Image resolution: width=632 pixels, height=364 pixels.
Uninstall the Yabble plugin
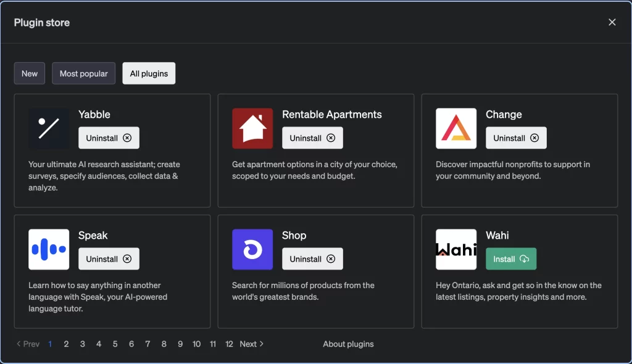coord(109,138)
